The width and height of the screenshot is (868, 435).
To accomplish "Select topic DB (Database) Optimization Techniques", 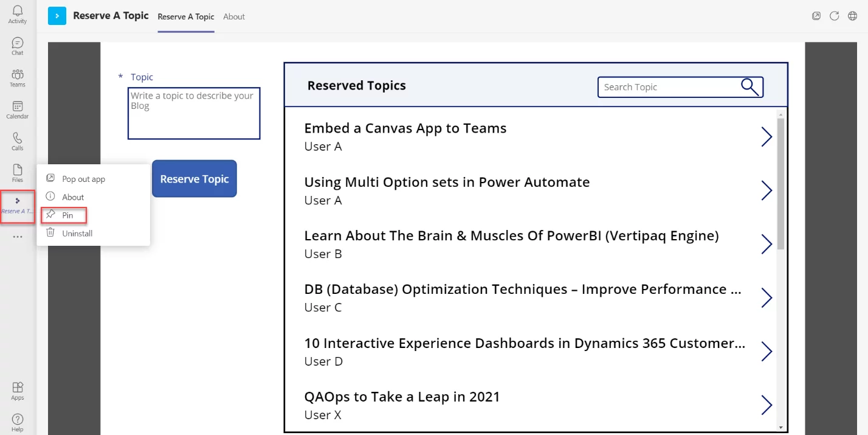I will [523, 290].
